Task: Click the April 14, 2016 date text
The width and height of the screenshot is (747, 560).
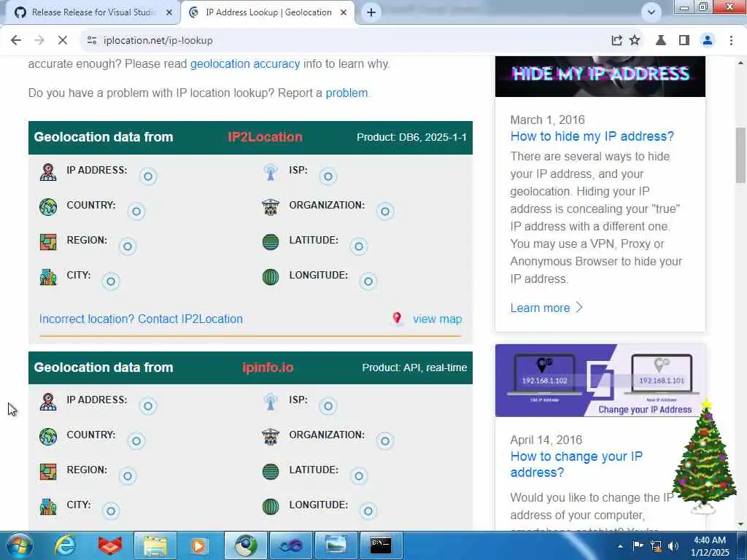Action: (x=546, y=440)
